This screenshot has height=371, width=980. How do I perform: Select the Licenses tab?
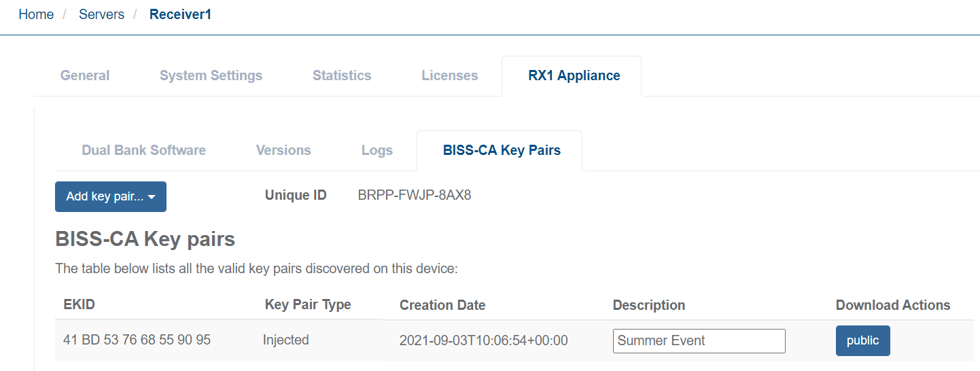click(x=449, y=76)
